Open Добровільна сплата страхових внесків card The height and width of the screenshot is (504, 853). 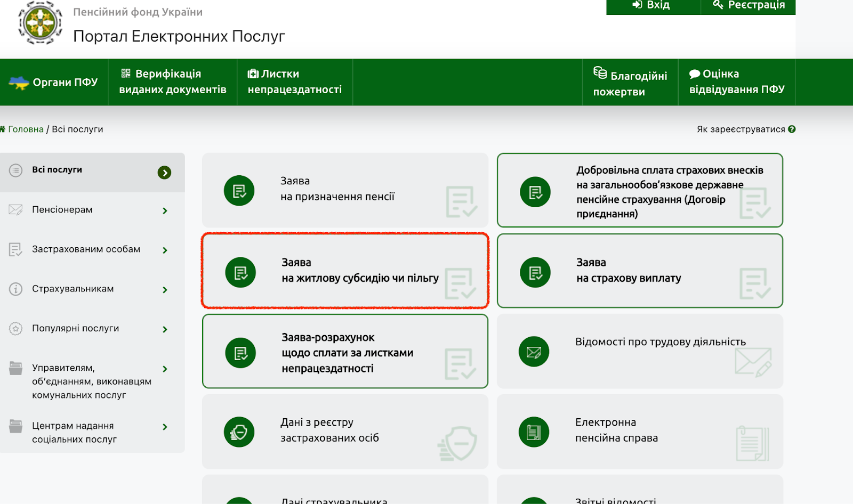pos(640,190)
